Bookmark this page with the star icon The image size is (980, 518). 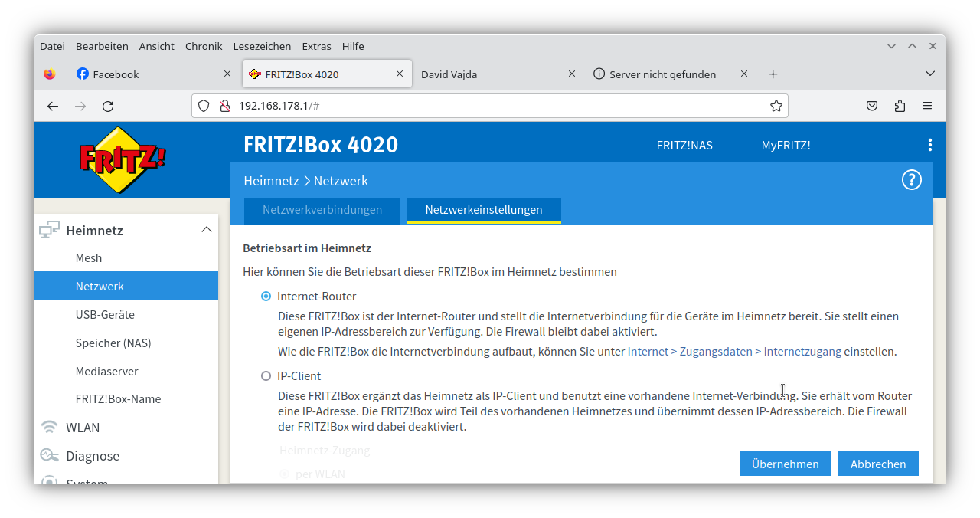pyautogui.click(x=776, y=106)
